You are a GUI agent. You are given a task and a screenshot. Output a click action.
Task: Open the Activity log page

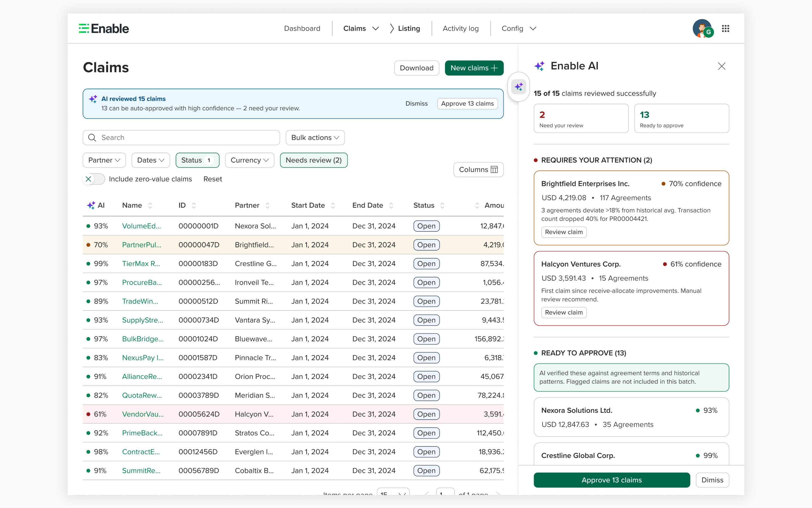pyautogui.click(x=461, y=29)
